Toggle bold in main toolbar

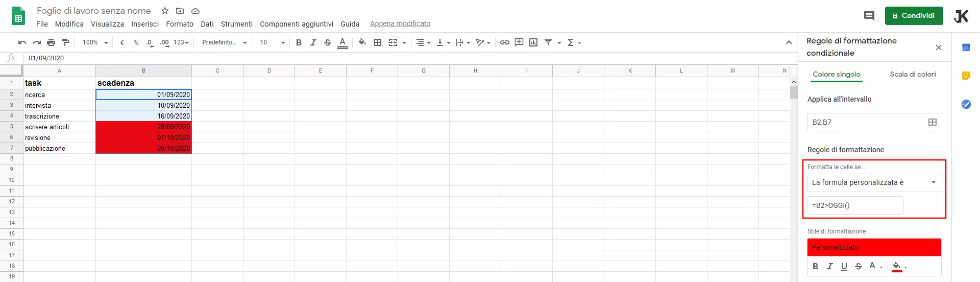pos(299,42)
